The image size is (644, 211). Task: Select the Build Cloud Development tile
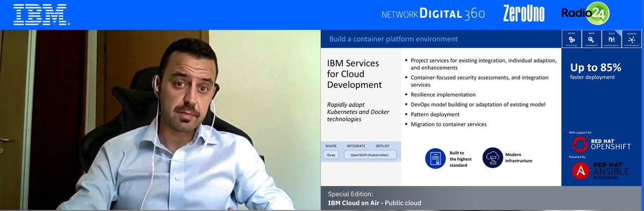611,40
